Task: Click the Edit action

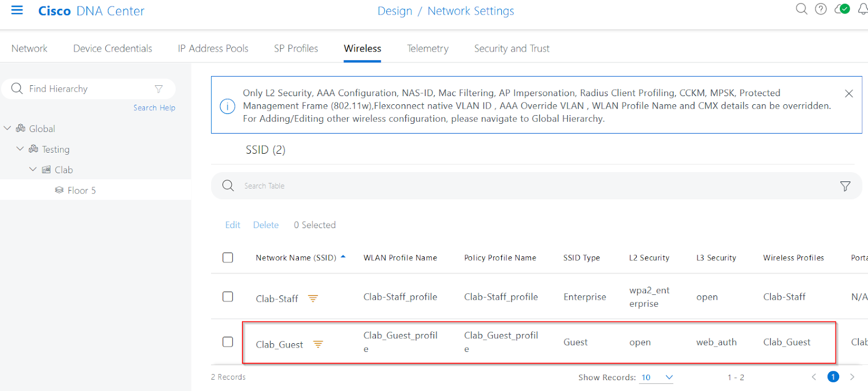Action: pyautogui.click(x=233, y=225)
